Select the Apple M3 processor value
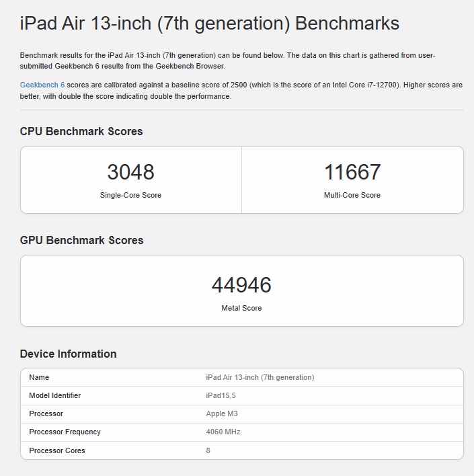 [x=221, y=413]
